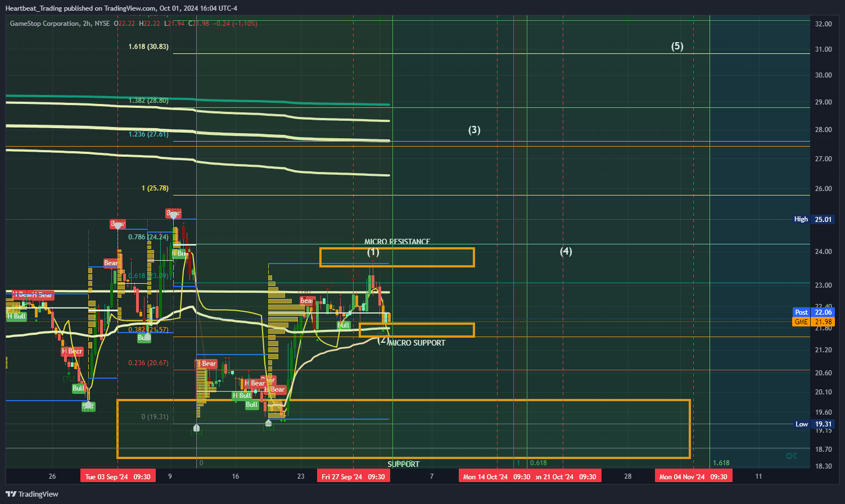This screenshot has width=845, height=504.
Task: Select the Mon 04 Nov '24 date marker
Action: [693, 476]
